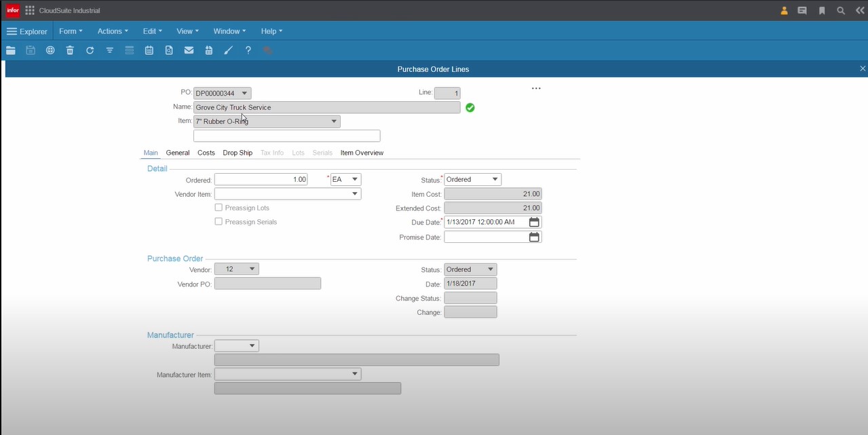This screenshot has width=868, height=435.
Task: Open the Promise Date calendar picker
Action: (534, 237)
